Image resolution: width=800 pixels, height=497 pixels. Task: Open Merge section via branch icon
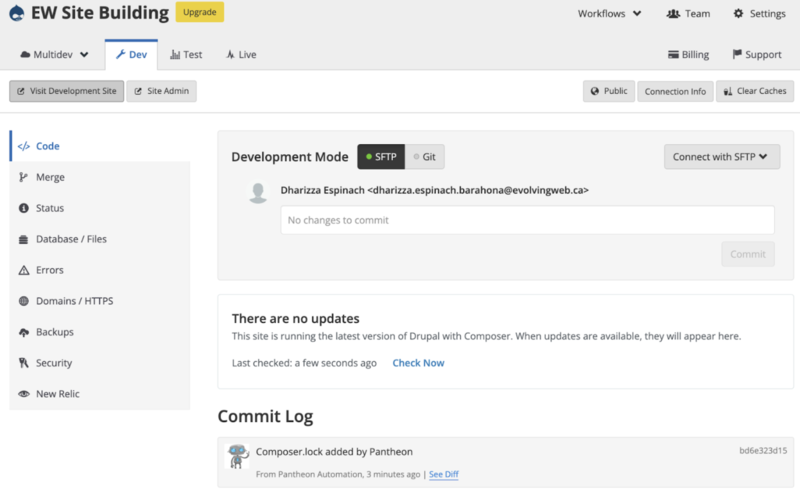[x=23, y=177]
